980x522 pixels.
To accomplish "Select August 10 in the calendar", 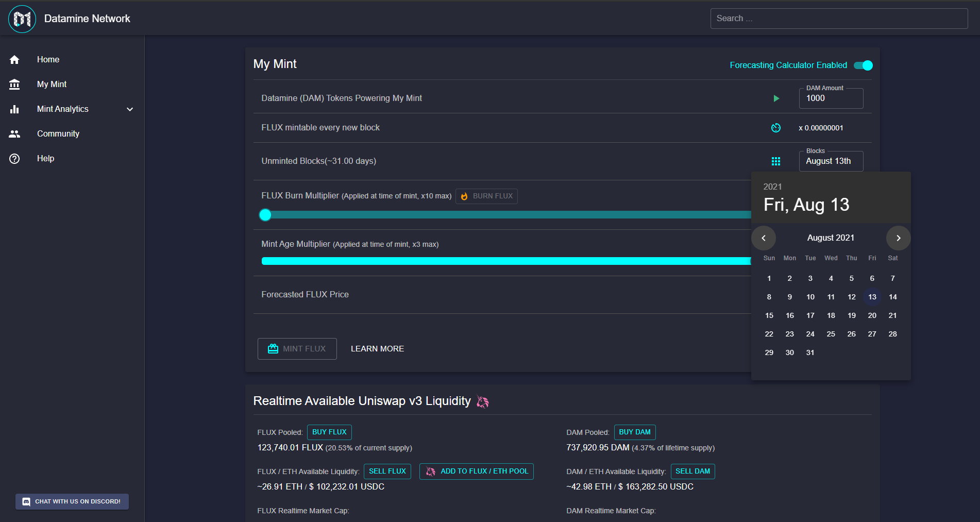I will click(810, 297).
